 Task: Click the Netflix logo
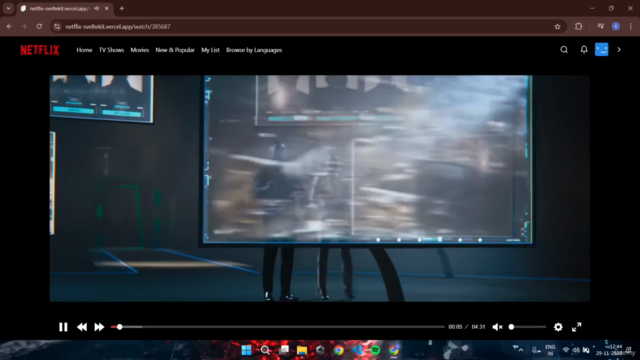pos(40,50)
